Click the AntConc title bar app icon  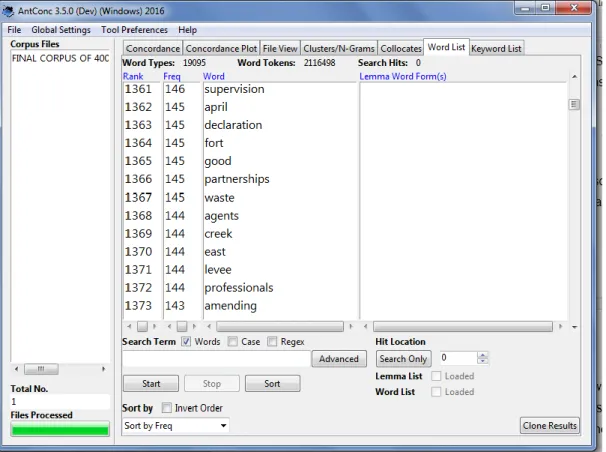[8, 10]
